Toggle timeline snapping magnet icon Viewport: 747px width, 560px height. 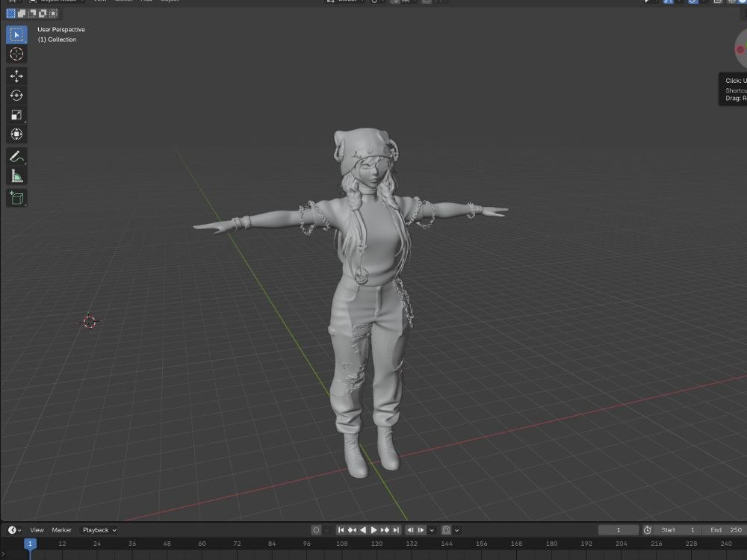pyautogui.click(x=447, y=530)
